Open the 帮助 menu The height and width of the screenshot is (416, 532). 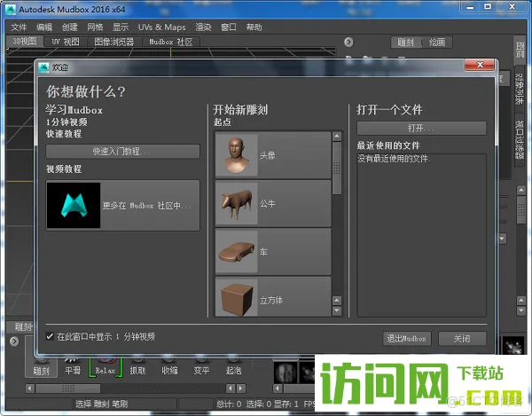click(254, 27)
